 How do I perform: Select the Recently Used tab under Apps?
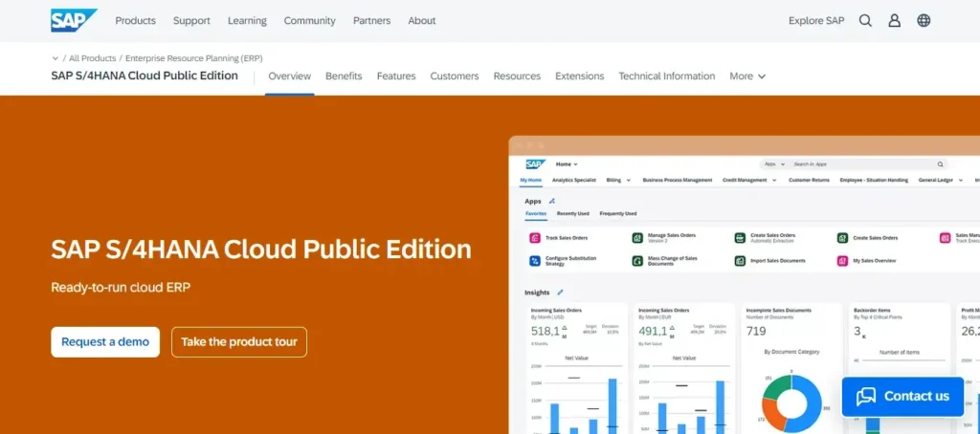click(x=573, y=213)
